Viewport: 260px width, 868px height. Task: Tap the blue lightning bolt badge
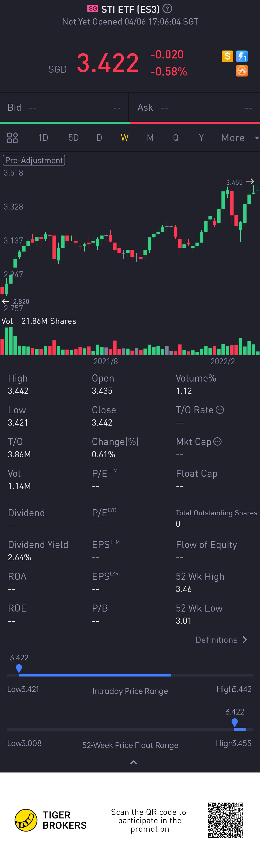[242, 56]
